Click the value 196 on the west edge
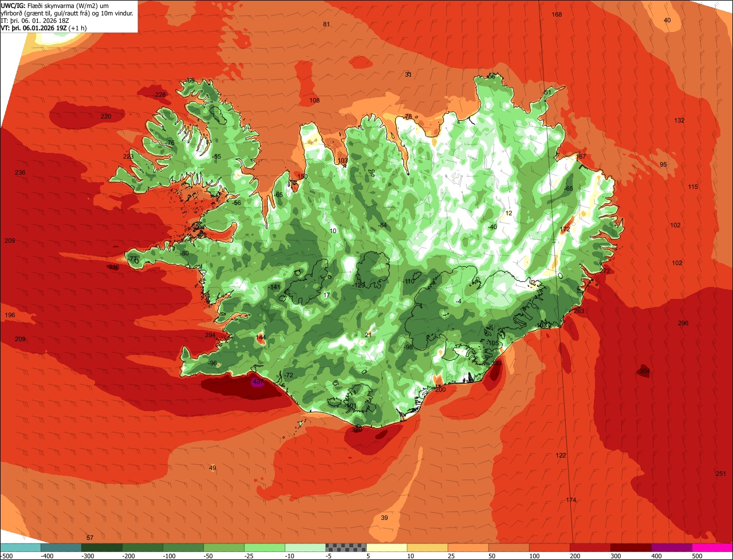 [x=10, y=315]
